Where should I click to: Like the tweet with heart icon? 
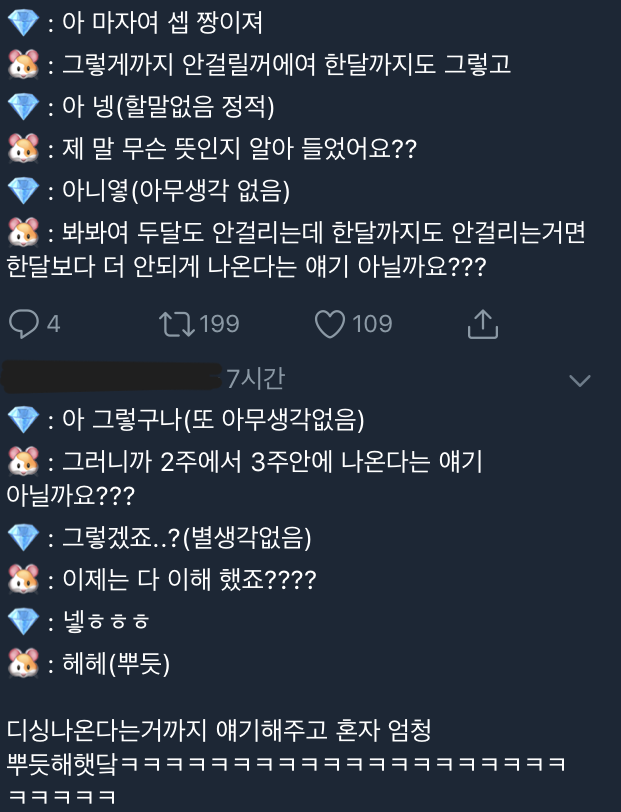pyautogui.click(x=330, y=324)
